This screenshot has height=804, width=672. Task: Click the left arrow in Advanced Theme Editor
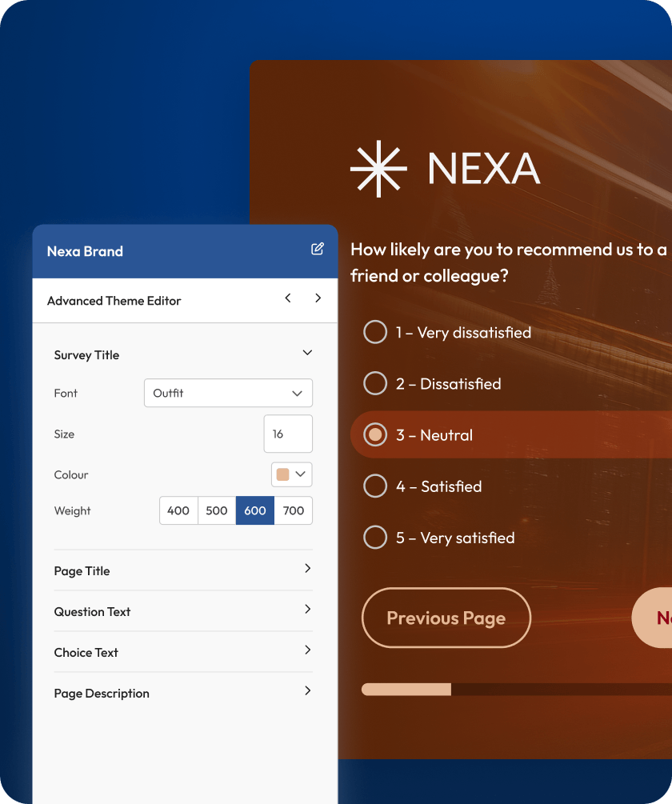coord(288,298)
